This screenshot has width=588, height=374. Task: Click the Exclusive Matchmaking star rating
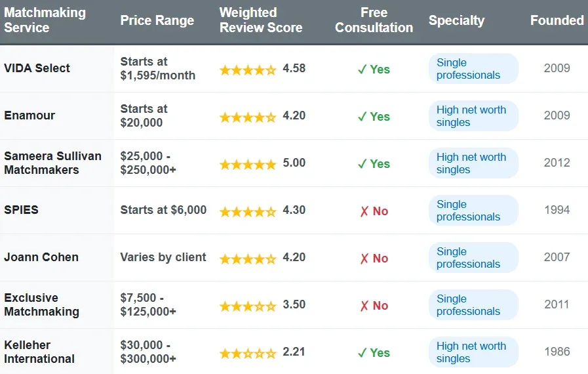(248, 306)
